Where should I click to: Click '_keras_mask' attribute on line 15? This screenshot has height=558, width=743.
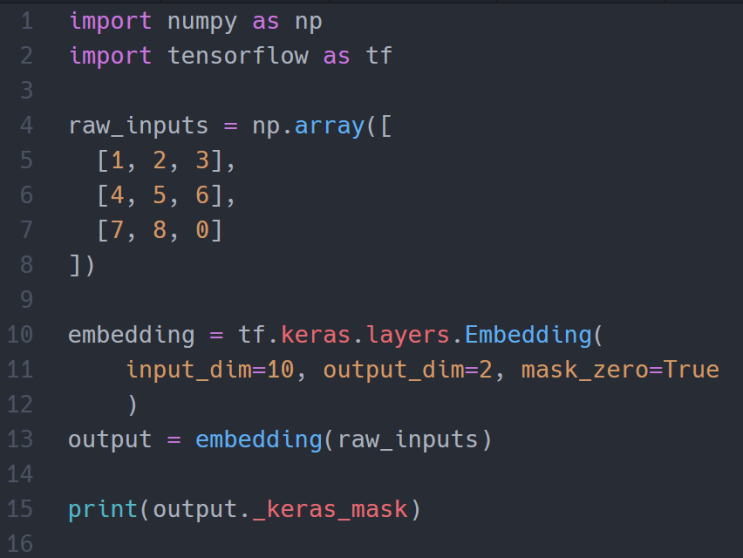(330, 510)
